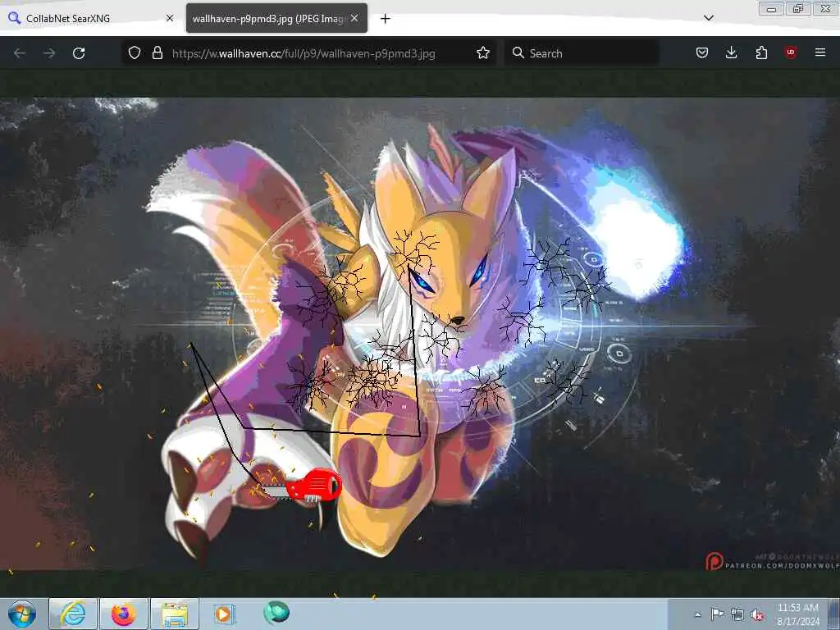Bookmark this page with star icon

click(483, 53)
